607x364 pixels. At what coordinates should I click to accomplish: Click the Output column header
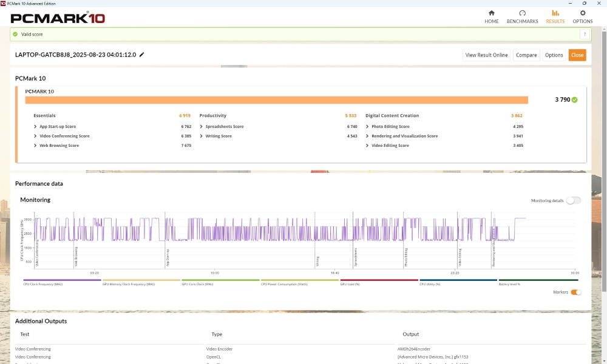[411, 334]
